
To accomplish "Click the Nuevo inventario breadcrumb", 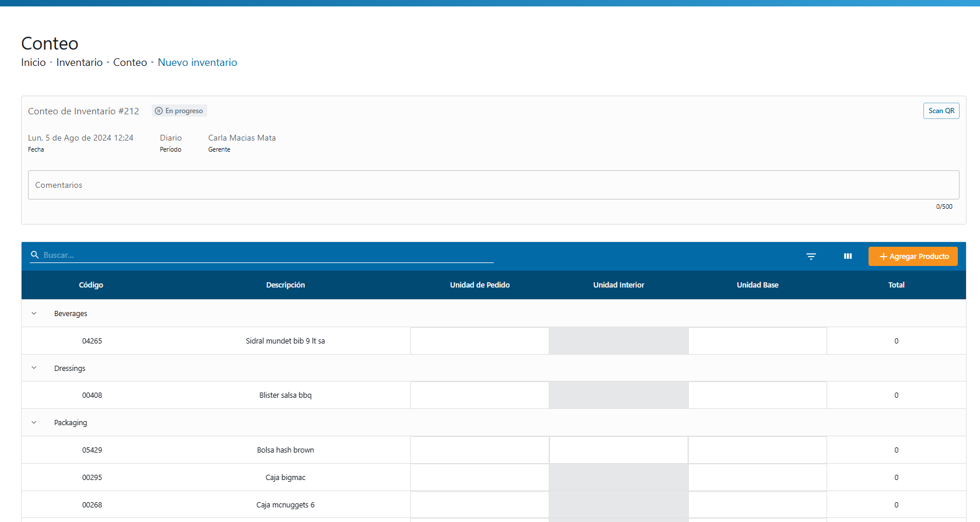I will (x=197, y=62).
